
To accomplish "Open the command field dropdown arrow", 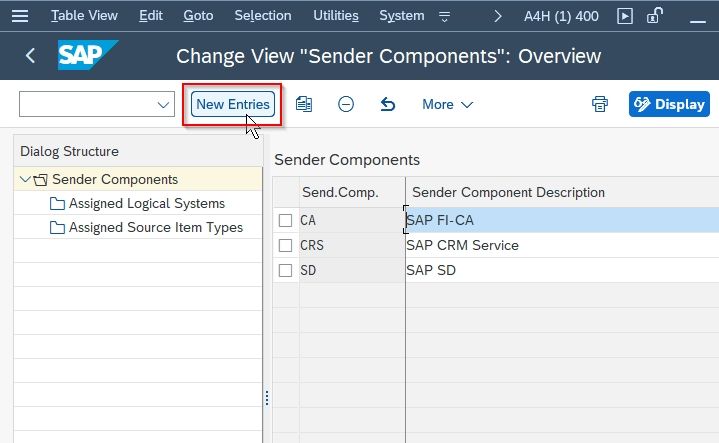I will click(x=163, y=105).
